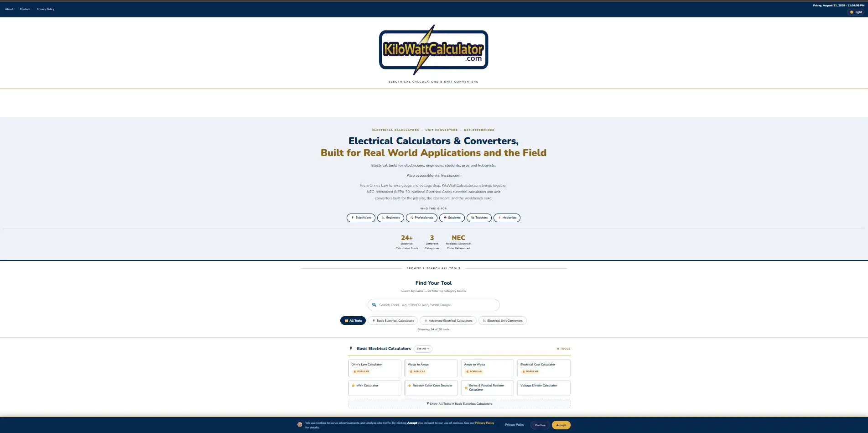Click the '8 TOOLS' count label
The image size is (868, 433).
pyautogui.click(x=564, y=349)
